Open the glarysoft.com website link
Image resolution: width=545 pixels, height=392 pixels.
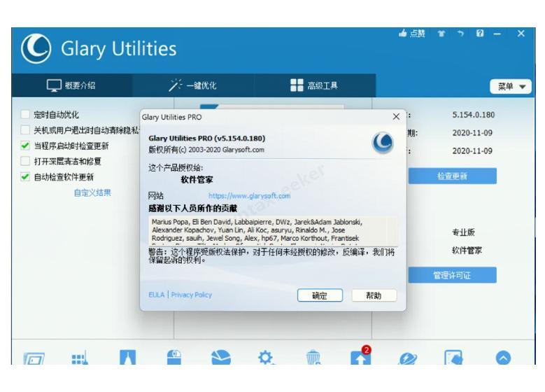pos(249,196)
